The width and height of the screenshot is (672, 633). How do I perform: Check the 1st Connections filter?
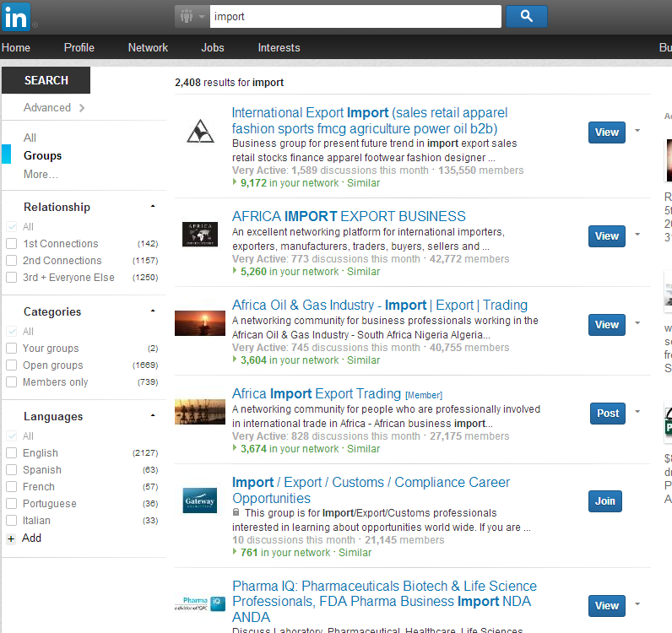click(12, 244)
